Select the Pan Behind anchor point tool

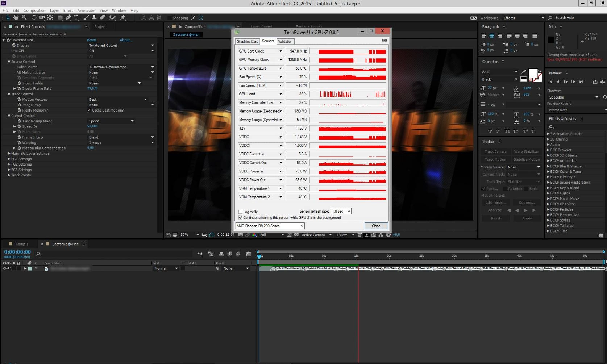50,17
